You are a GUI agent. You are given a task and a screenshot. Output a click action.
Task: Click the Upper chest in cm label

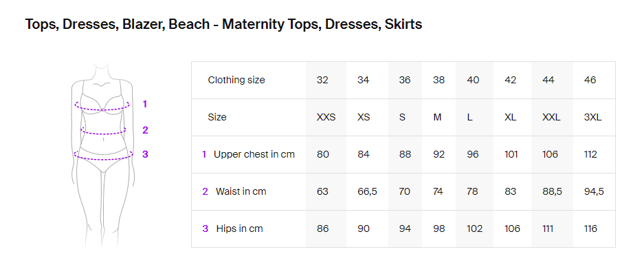(254, 155)
